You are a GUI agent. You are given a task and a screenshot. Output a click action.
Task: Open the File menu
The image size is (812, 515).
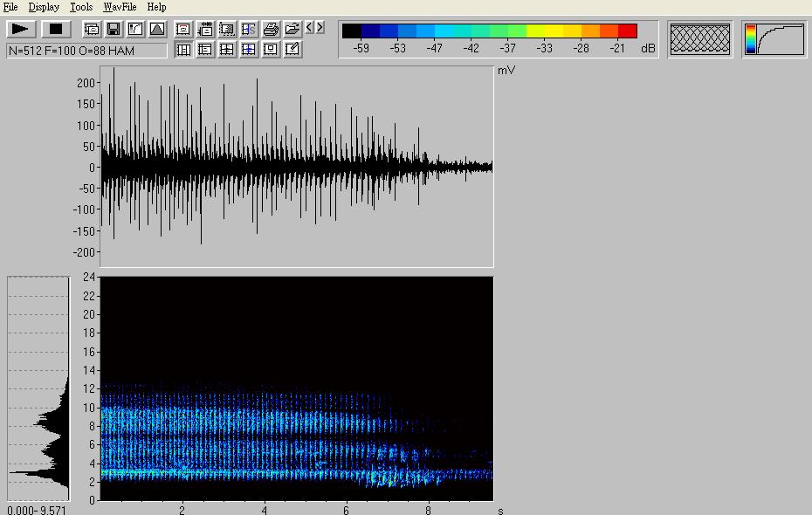(10, 7)
